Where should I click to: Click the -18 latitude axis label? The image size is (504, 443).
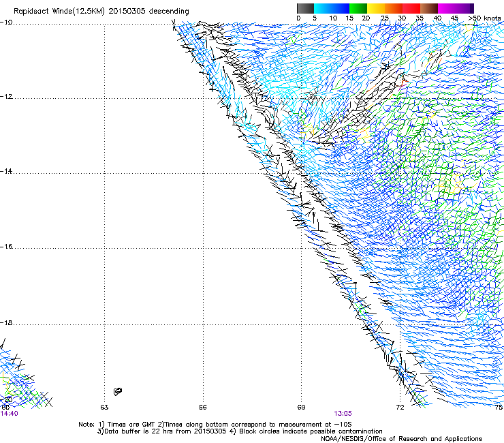[x=6, y=322]
